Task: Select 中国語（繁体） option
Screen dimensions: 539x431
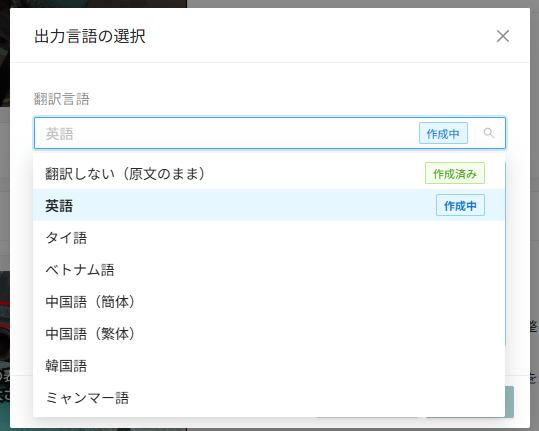Action: (269, 333)
